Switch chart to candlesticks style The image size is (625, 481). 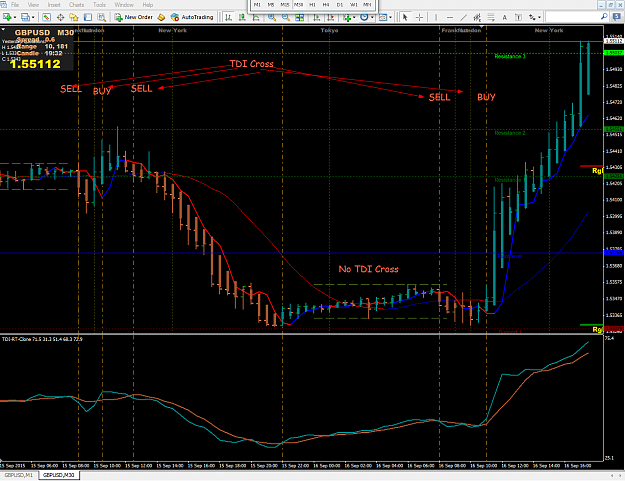pos(242,17)
